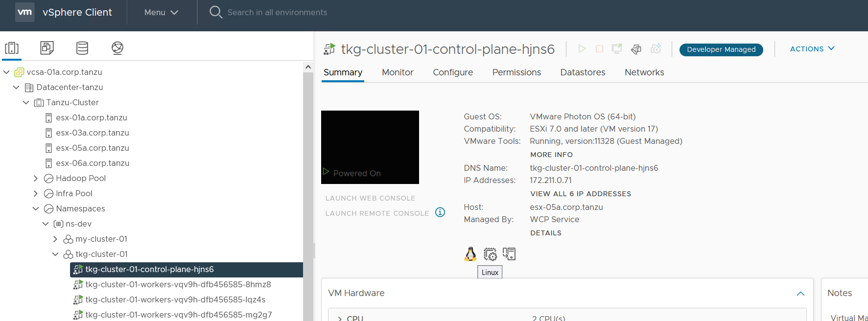Expand the Hadoop Pool node
Viewport: 868px width, 321px height.
(36, 179)
